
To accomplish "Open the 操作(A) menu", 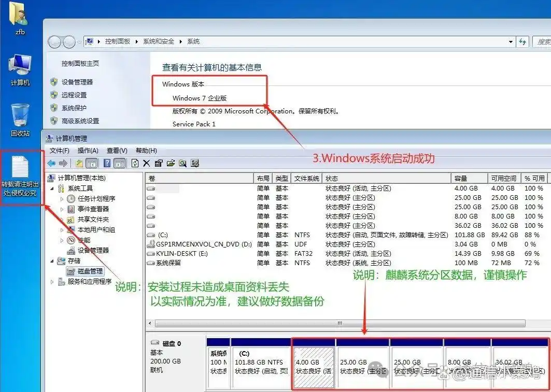I will click(88, 151).
